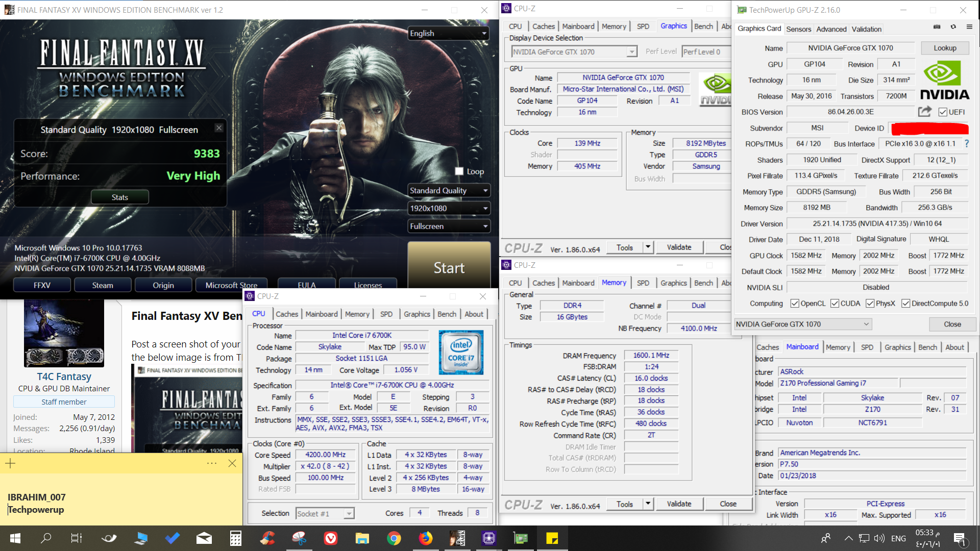980x551 pixels.
Task: Open Vivaldi browser from taskbar
Action: 331,538
